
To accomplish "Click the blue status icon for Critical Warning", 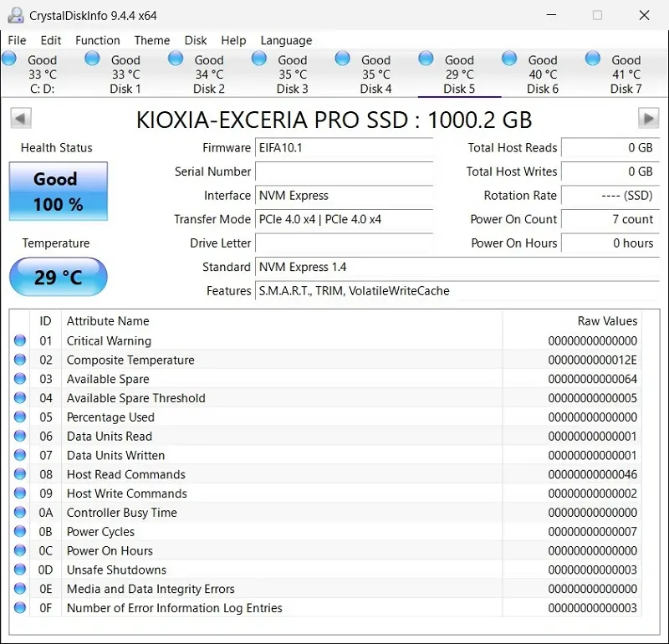I will pos(20,340).
